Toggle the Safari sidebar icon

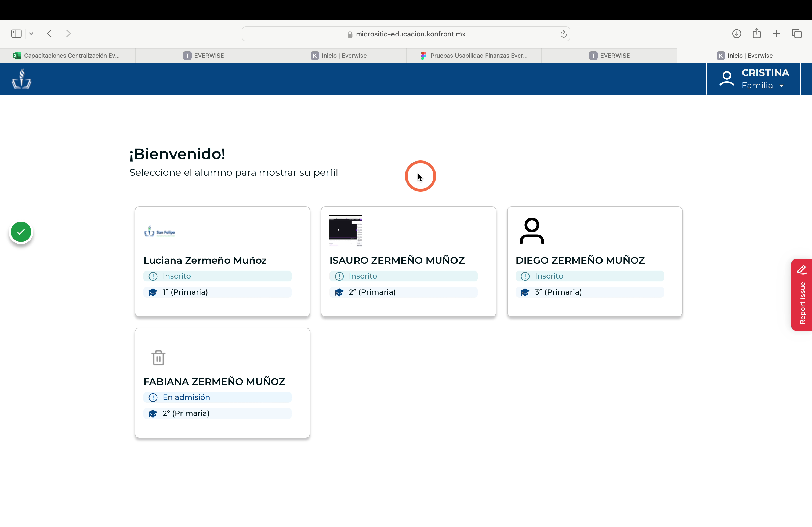pyautogui.click(x=16, y=33)
